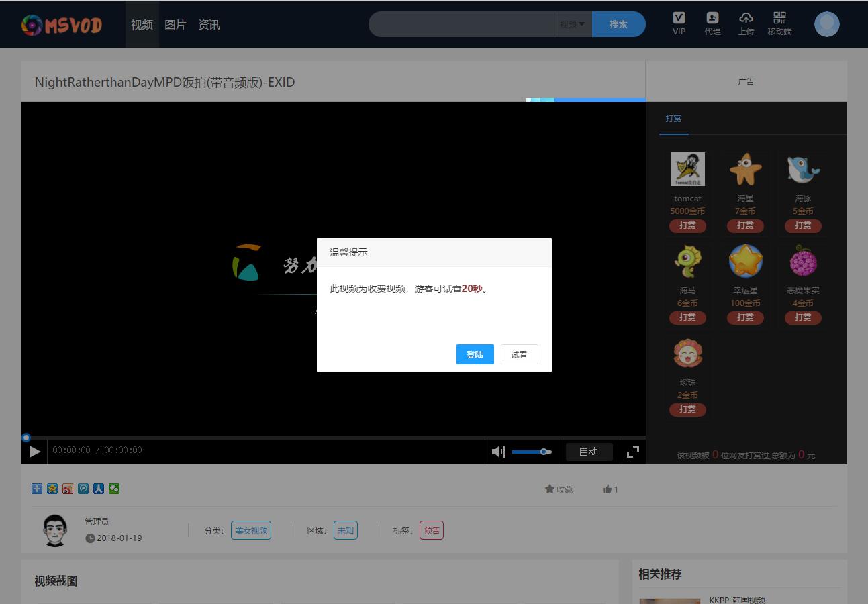
Task: Select the 打赏 tab in side panel
Action: pos(673,119)
